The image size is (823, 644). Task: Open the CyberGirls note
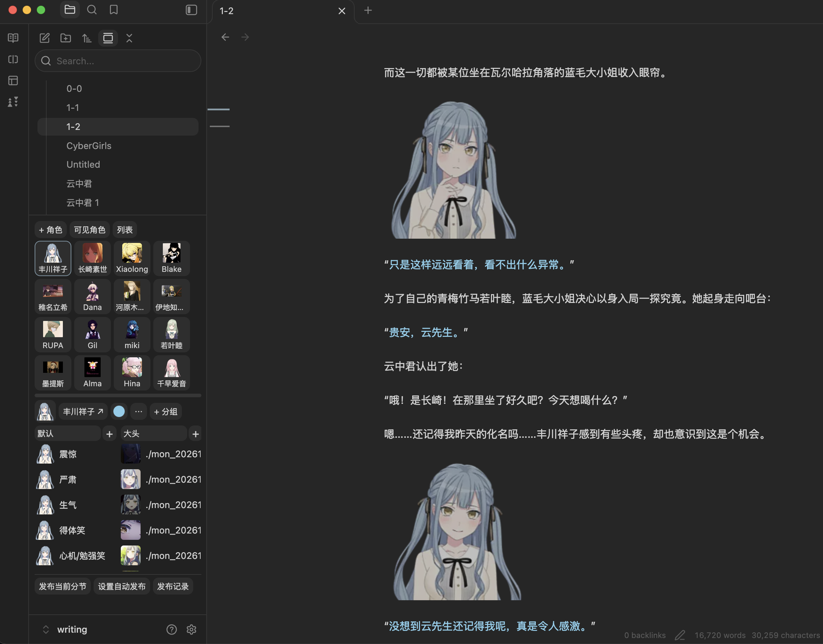point(118,145)
